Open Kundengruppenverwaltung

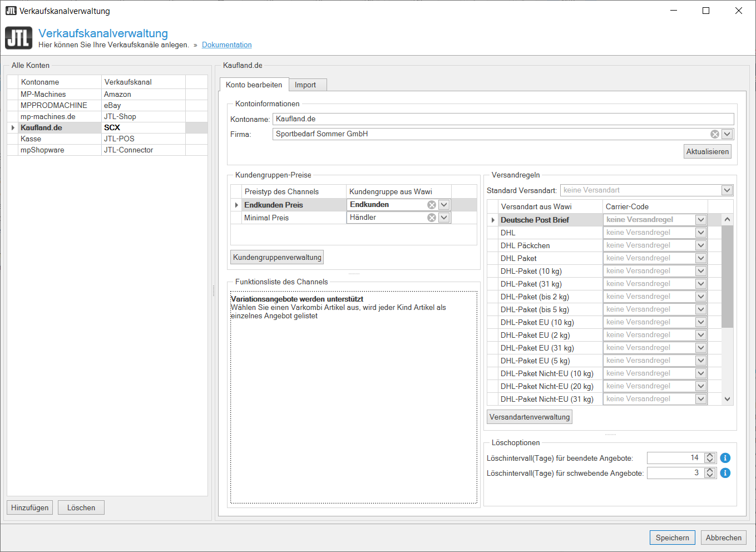277,257
